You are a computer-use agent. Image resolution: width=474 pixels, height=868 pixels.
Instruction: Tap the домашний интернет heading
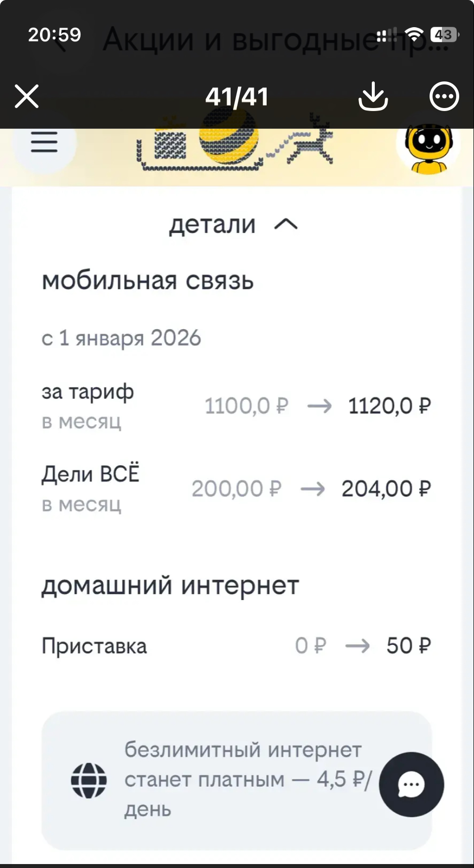(x=170, y=586)
